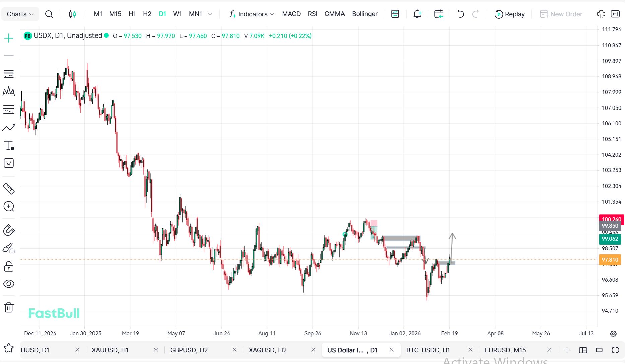This screenshot has width=625, height=364.
Task: Open the chart search magnifier
Action: (x=49, y=14)
